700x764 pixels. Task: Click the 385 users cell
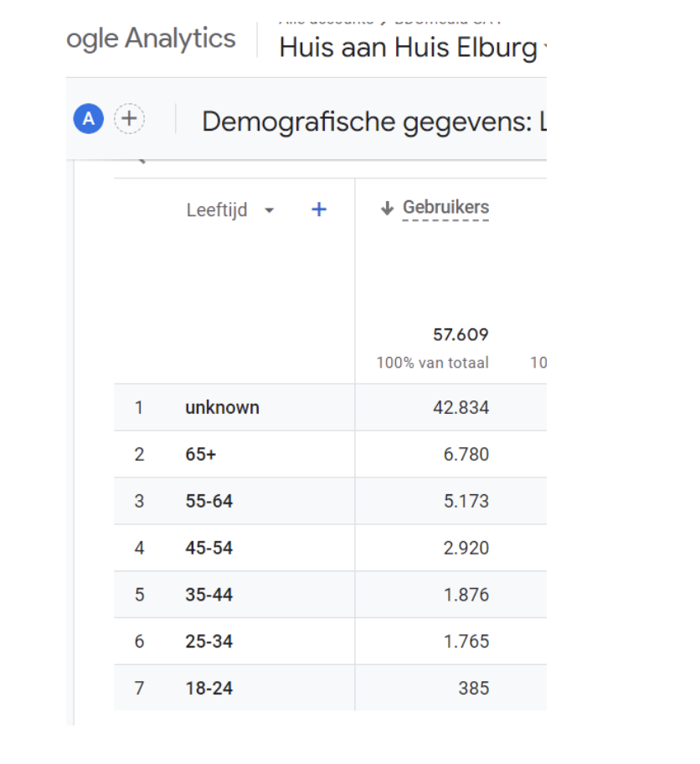coord(473,688)
